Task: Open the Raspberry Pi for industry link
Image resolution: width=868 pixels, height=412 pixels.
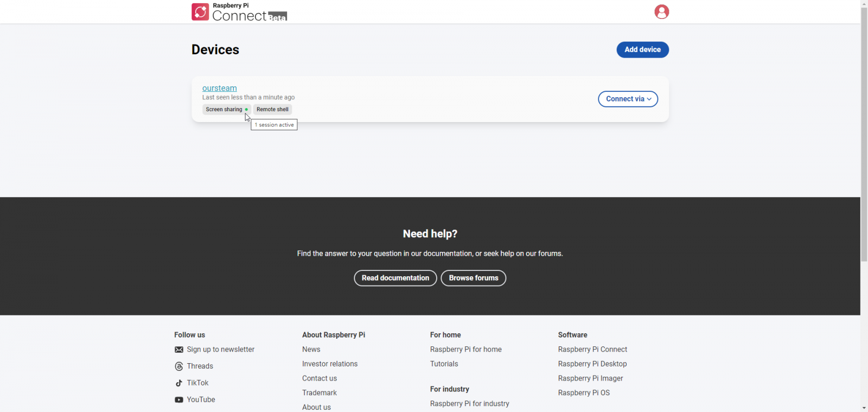Action: click(470, 404)
